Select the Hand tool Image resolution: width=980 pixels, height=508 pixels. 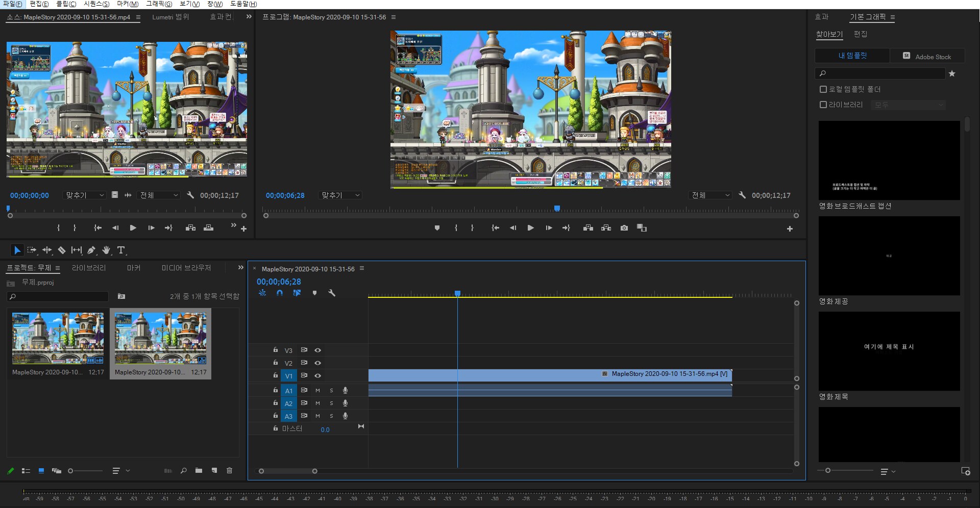(x=106, y=250)
